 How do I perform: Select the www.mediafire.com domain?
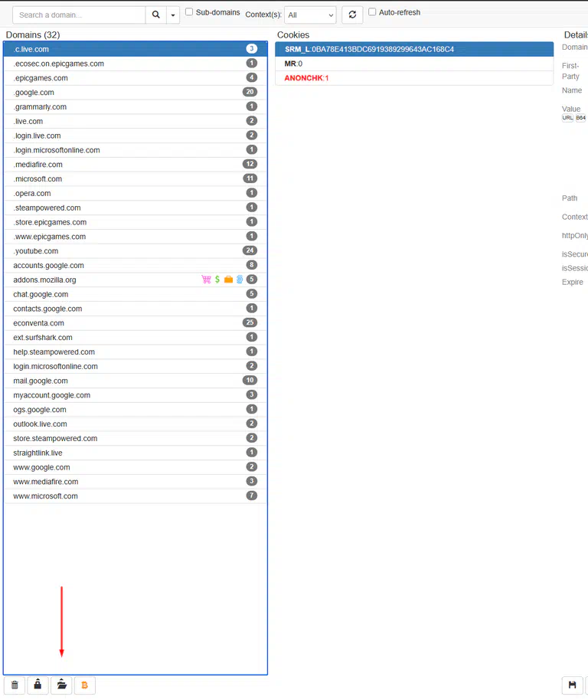[136, 482]
